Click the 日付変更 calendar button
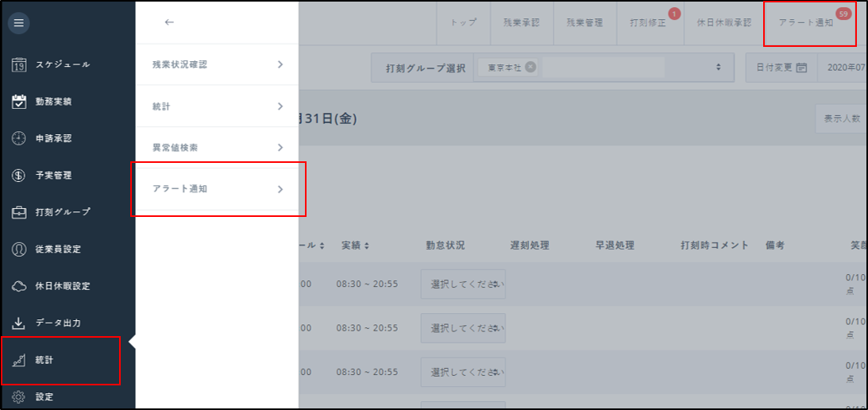The width and height of the screenshot is (868, 410). (781, 68)
